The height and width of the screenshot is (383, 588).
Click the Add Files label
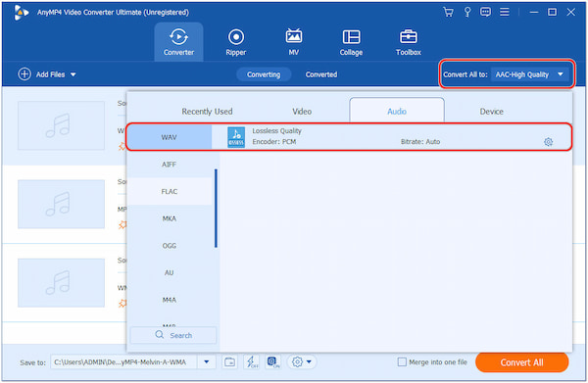50,74
